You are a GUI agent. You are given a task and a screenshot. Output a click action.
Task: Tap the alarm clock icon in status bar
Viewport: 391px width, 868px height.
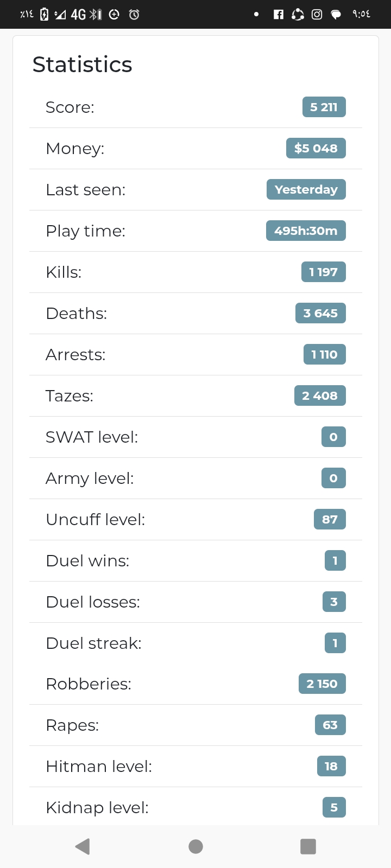pyautogui.click(x=134, y=15)
